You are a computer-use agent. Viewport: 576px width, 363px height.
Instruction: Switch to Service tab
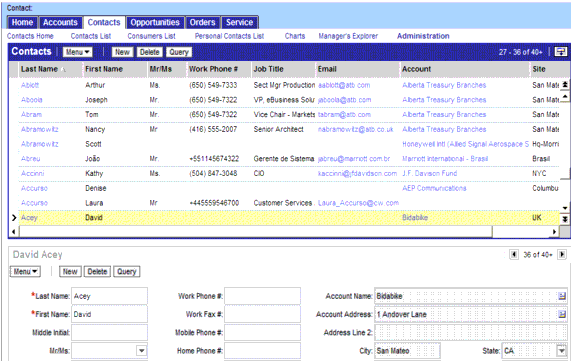(239, 22)
